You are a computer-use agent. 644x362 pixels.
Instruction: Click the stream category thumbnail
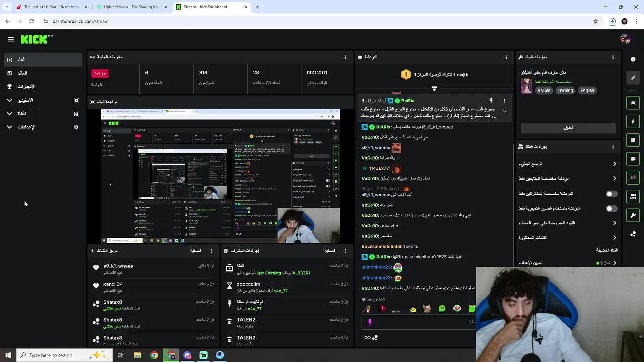click(x=526, y=86)
